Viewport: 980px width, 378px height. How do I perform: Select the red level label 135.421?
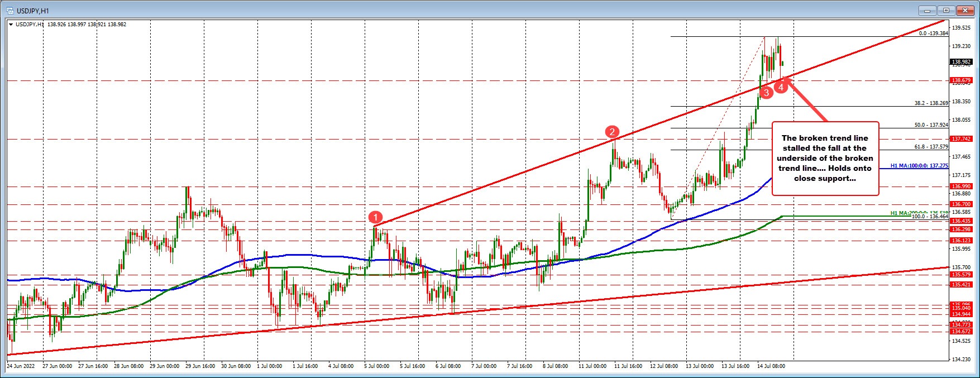pos(961,285)
